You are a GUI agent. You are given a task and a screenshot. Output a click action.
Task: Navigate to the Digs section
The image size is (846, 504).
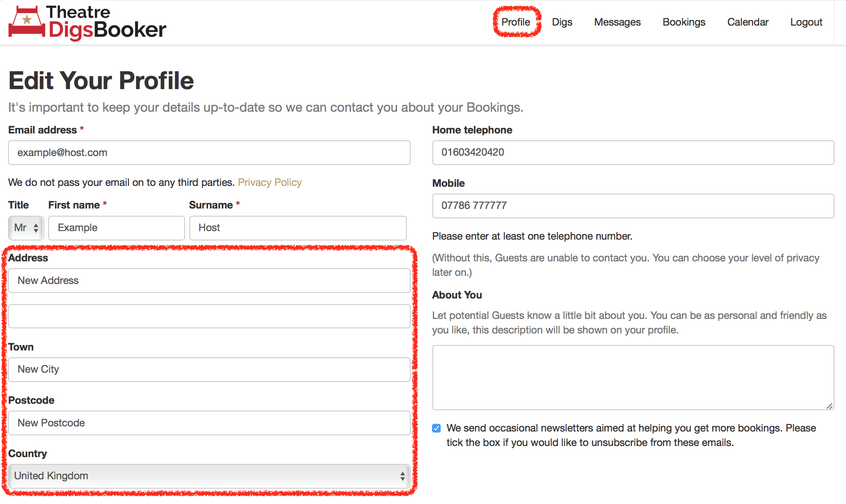[562, 22]
